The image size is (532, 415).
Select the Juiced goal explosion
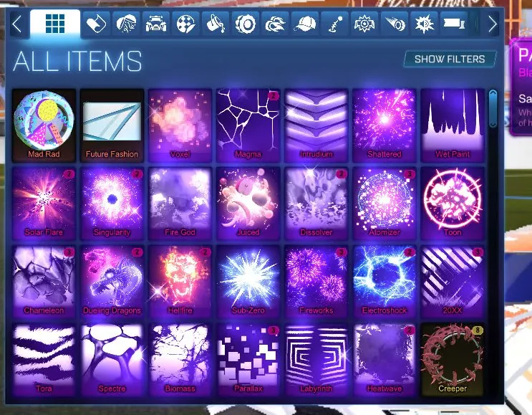248,204
